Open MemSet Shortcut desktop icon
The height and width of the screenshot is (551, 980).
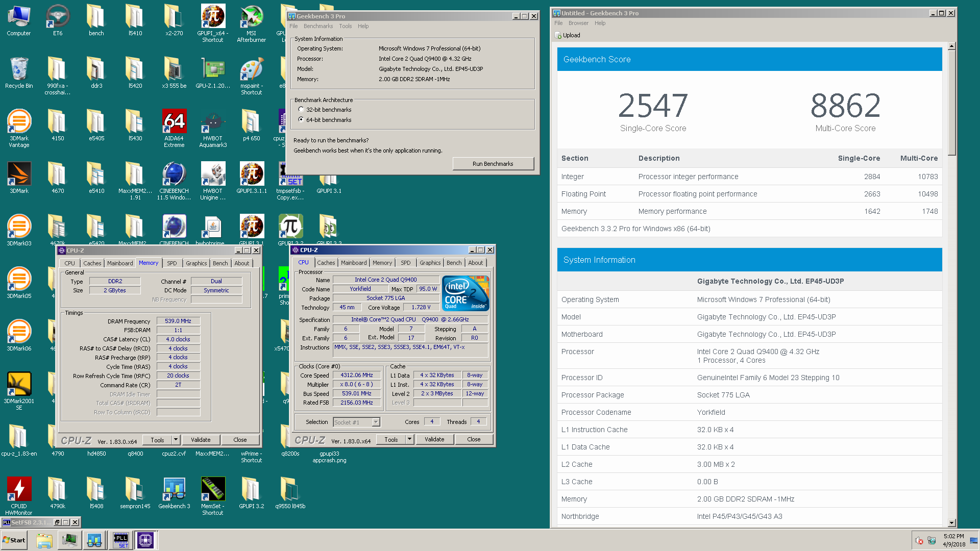pos(213,496)
